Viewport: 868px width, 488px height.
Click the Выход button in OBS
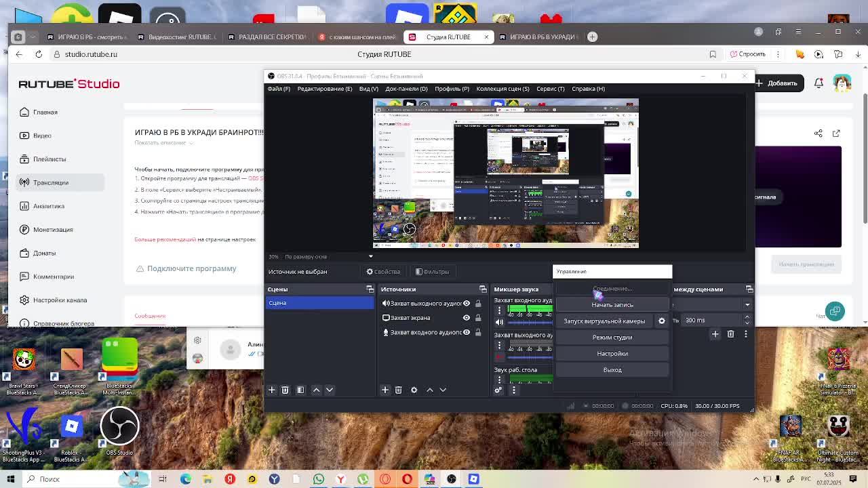[612, 370]
